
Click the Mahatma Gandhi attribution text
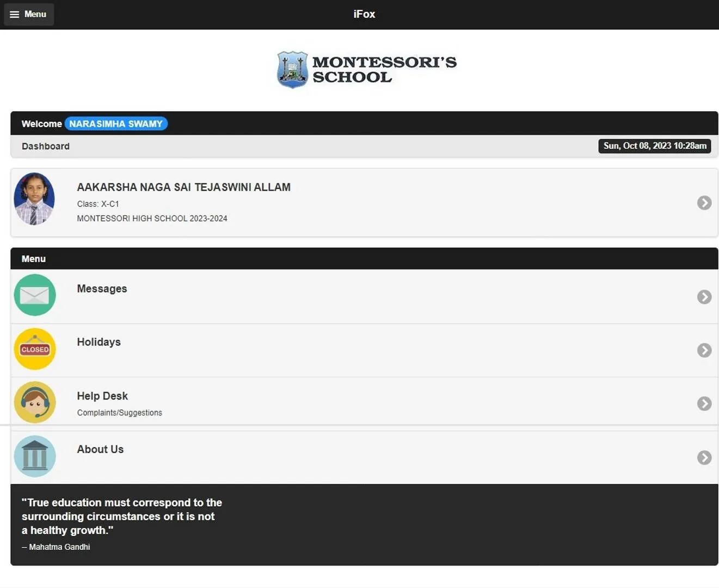point(56,547)
